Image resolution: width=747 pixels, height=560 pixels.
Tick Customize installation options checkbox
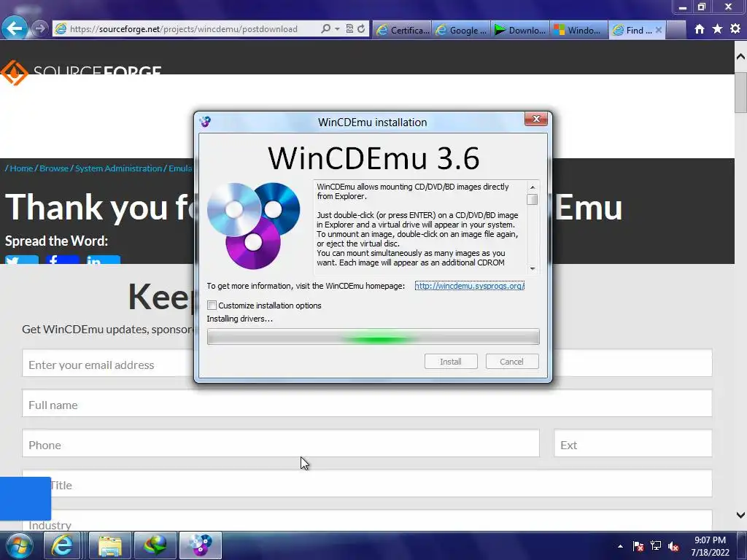click(212, 306)
